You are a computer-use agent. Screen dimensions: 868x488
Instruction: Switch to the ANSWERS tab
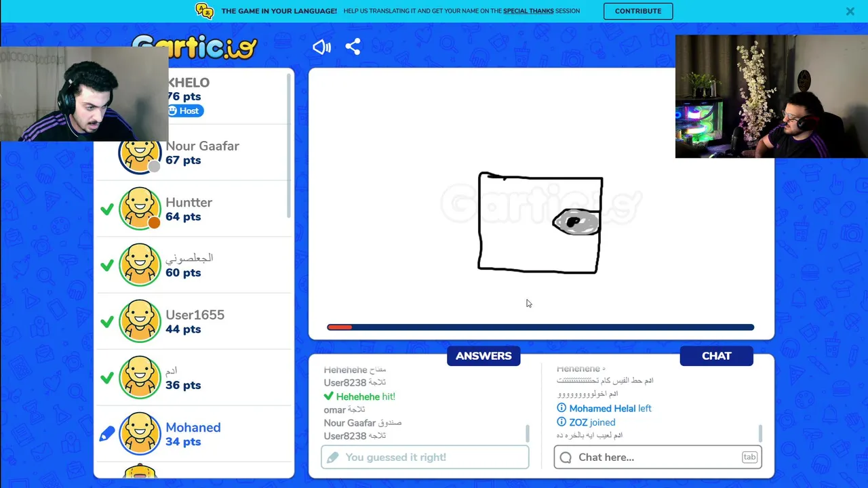click(484, 356)
